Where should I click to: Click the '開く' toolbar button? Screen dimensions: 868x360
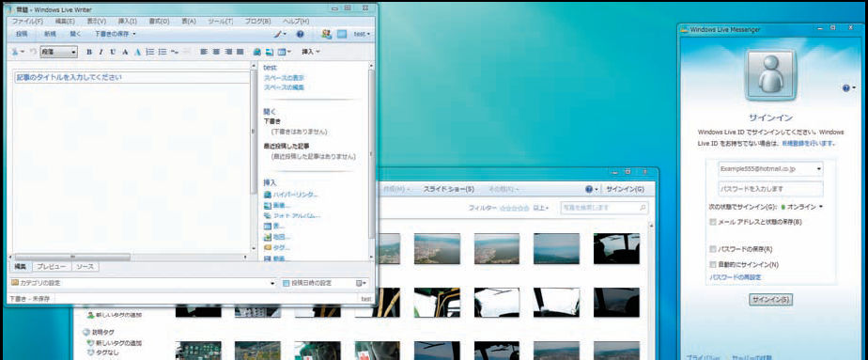[75, 35]
